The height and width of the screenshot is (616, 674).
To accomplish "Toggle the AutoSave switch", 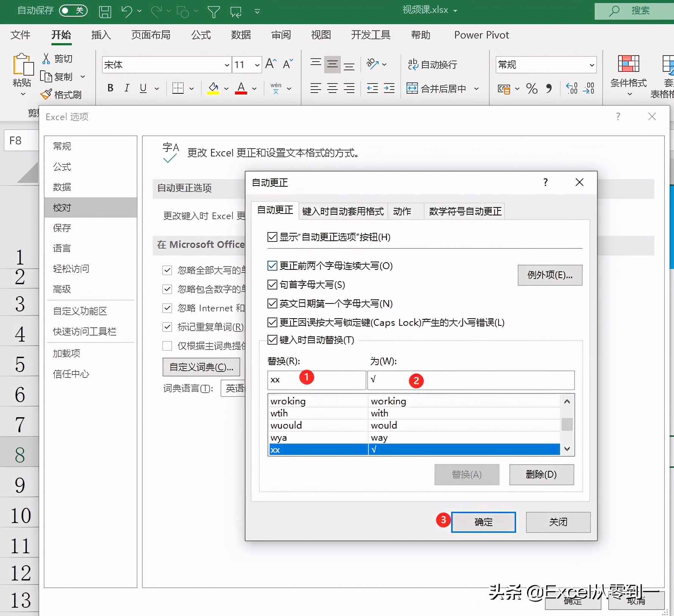I will click(x=73, y=10).
